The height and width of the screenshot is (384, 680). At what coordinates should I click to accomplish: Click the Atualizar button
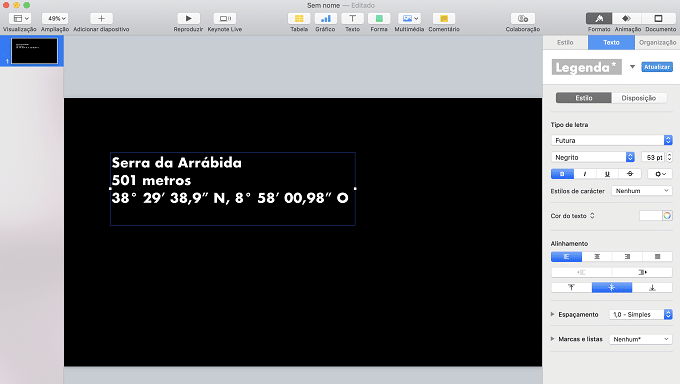pos(657,67)
